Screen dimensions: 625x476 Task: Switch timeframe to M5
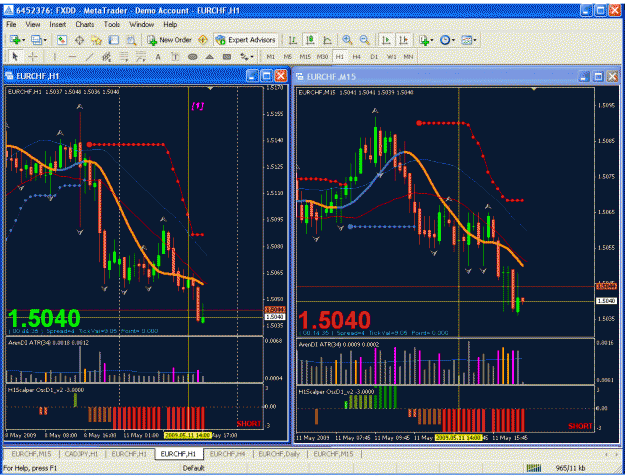[x=287, y=57]
